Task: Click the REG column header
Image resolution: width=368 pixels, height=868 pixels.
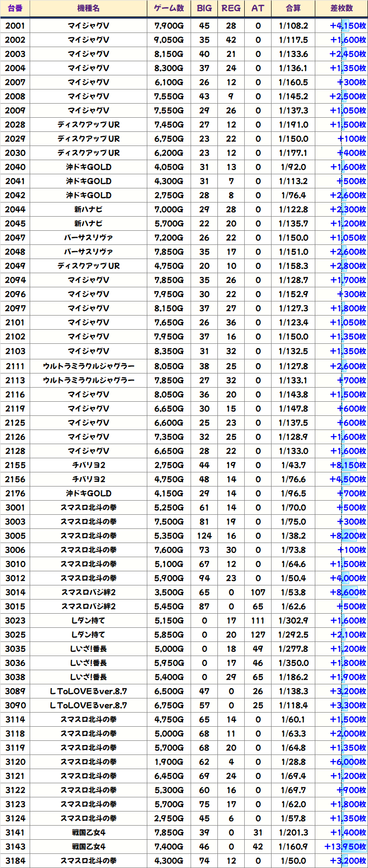Action: click(231, 8)
